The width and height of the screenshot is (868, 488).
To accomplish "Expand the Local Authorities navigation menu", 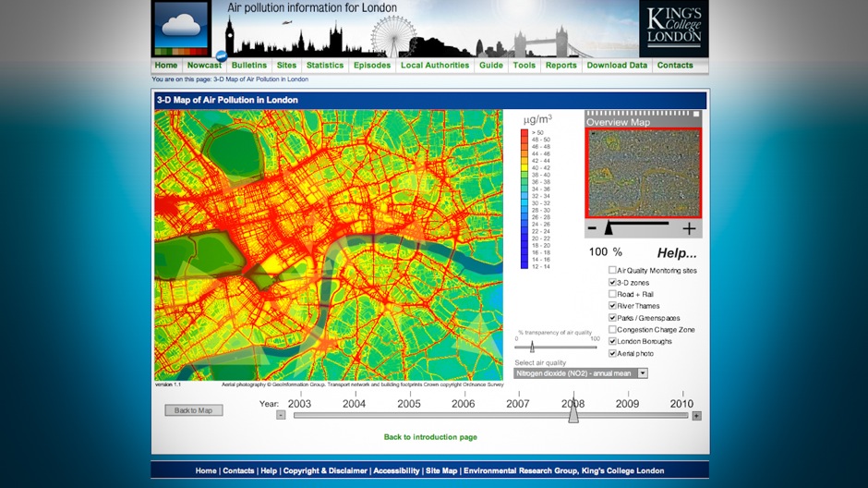I will [435, 66].
